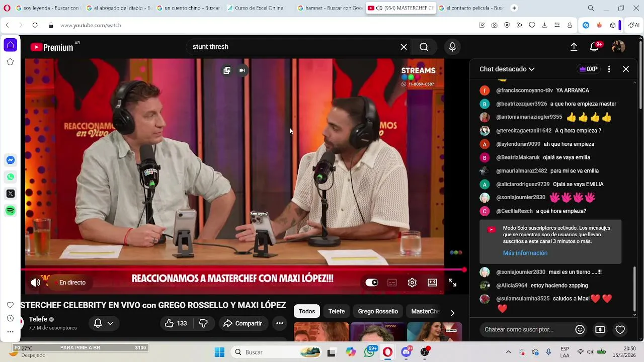Like the video with 133 likes
This screenshot has width=644, height=362.
click(176, 323)
